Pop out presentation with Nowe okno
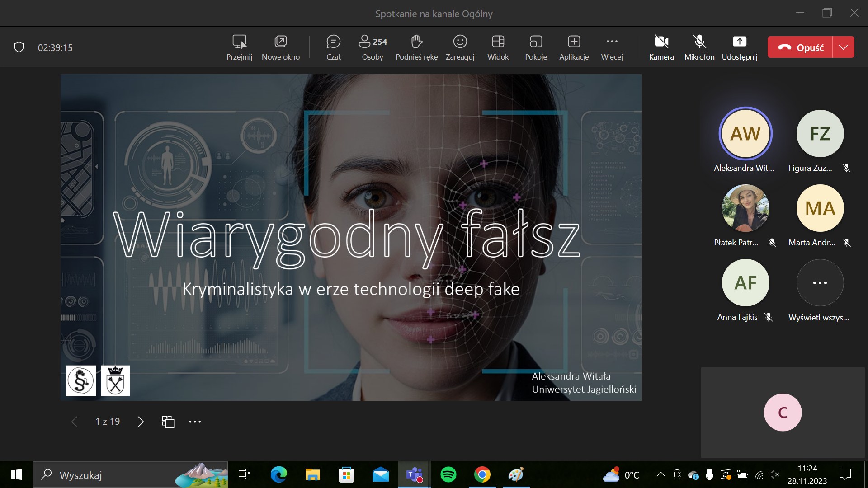Image resolution: width=868 pixels, height=488 pixels. tap(280, 47)
